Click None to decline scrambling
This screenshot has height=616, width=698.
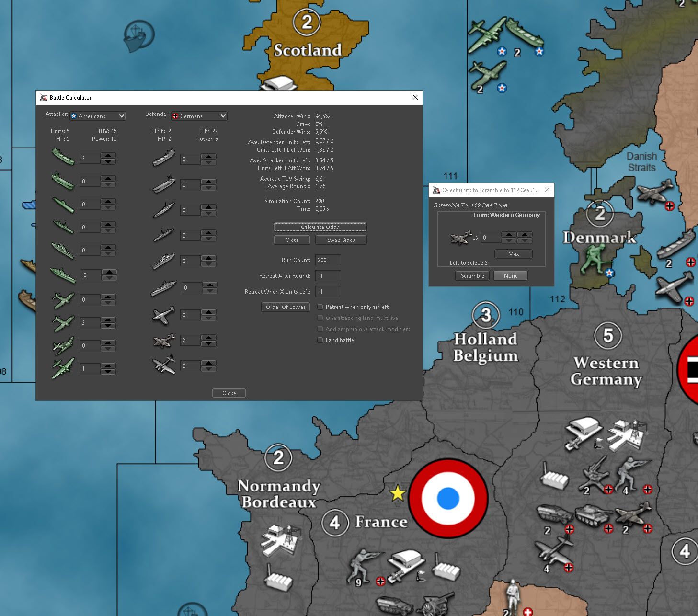510,276
